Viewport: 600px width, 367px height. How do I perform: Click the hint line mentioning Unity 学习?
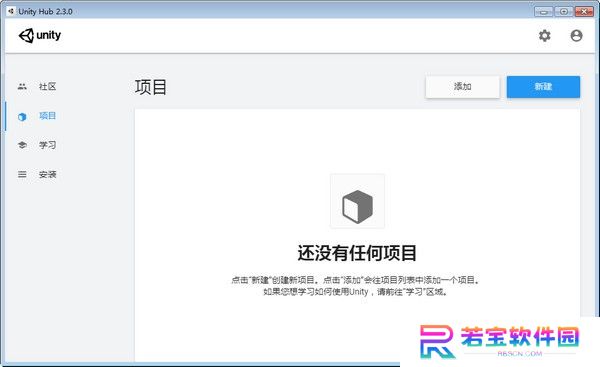point(355,292)
